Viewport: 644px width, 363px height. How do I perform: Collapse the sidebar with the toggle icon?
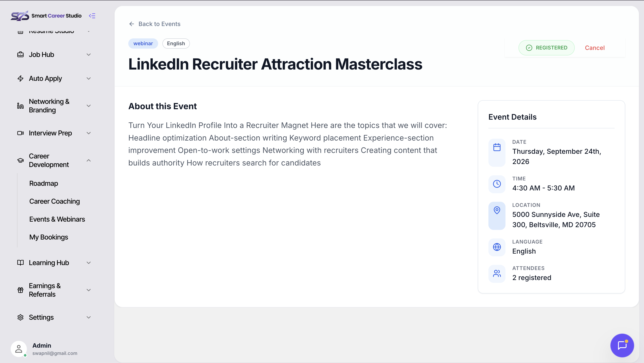[92, 16]
